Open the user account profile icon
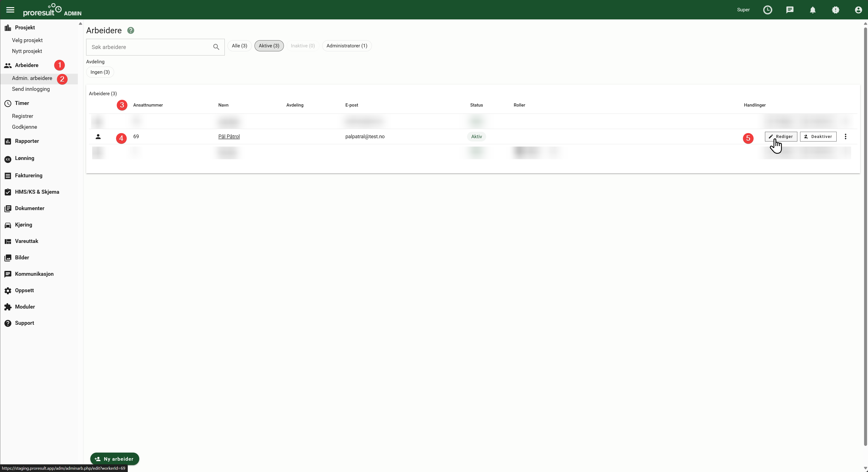 (x=858, y=10)
